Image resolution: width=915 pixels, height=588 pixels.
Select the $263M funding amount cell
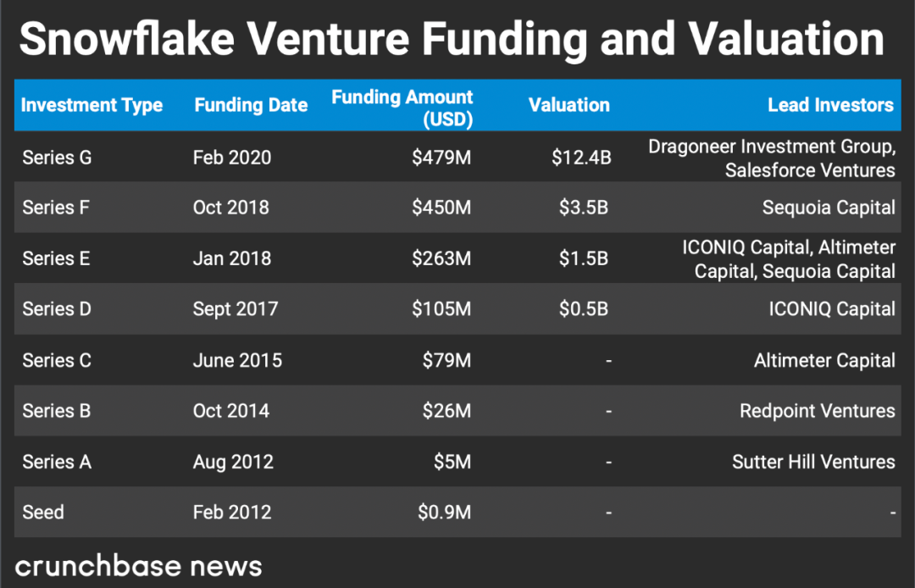point(441,258)
